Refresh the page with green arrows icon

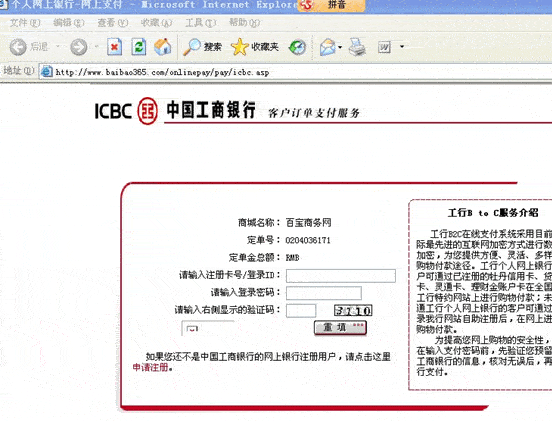[x=139, y=47]
